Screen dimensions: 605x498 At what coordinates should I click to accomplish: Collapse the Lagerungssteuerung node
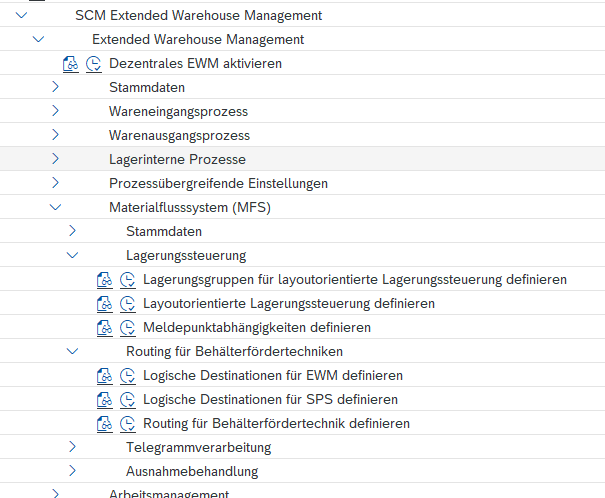click(73, 255)
